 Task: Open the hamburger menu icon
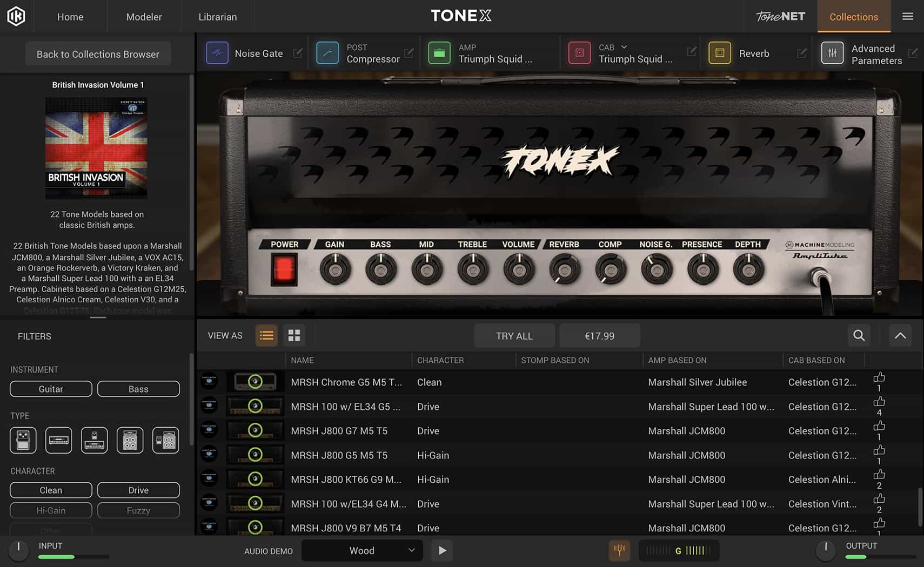click(x=908, y=16)
